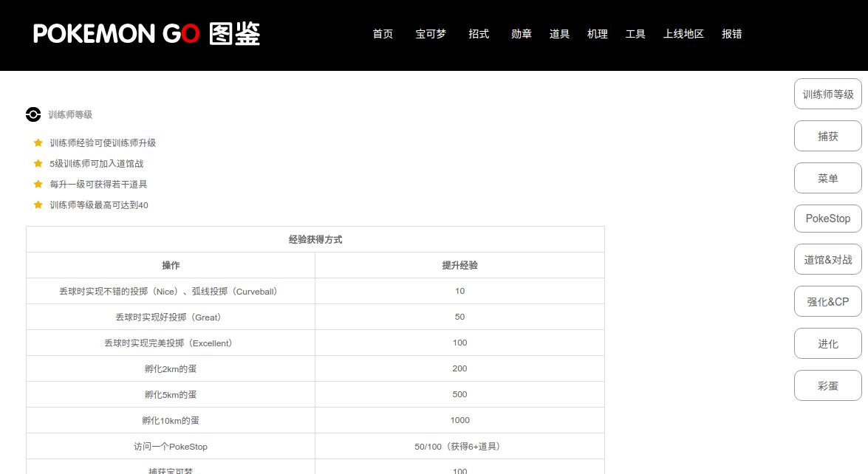
Task: Click the 访问一个PokeStop cell
Action: [171, 447]
